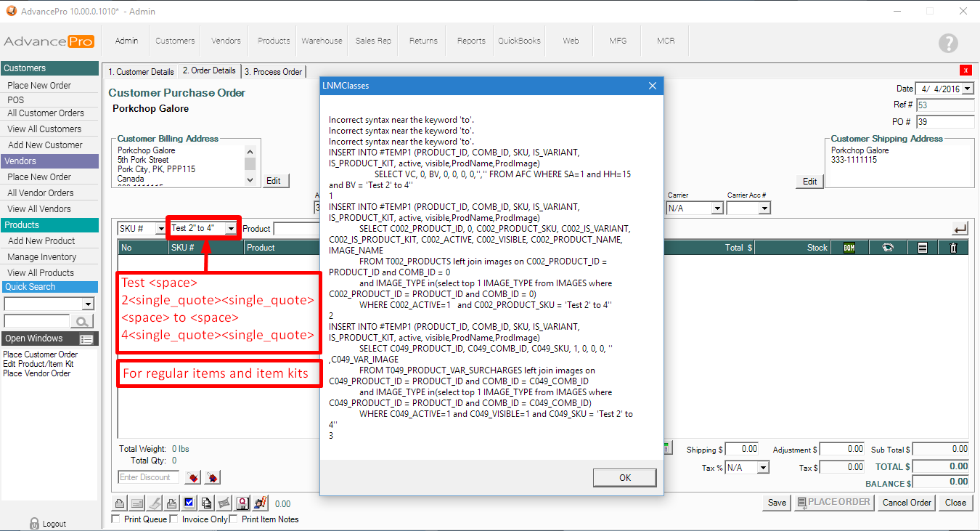
Task: Check the Print Item Notes option
Action: point(234,519)
